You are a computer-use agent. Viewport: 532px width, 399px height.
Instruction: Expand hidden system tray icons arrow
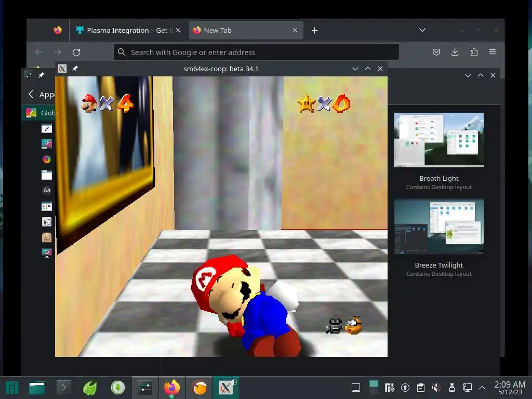482,388
